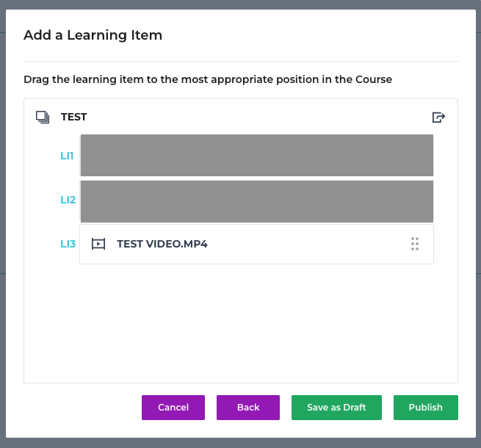This screenshot has width=481, height=448.
Task: Click the horizontal divider under the dialog heading
Action: 241,62
